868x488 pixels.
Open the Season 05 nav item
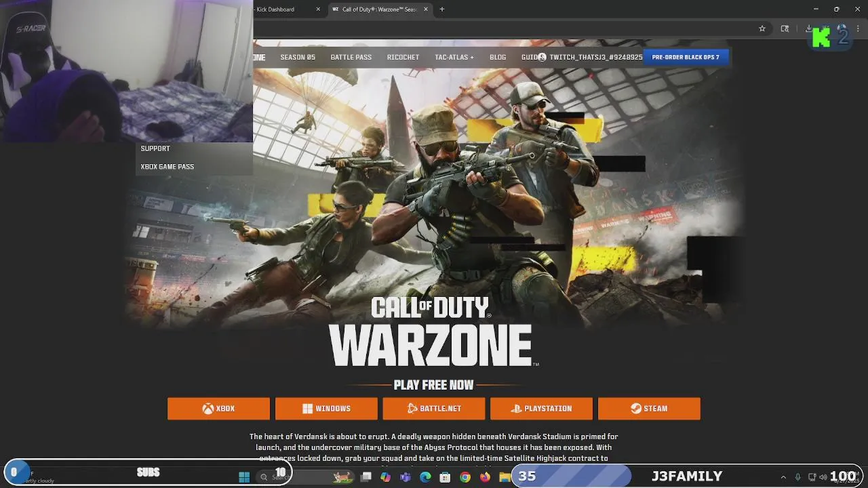pos(298,58)
